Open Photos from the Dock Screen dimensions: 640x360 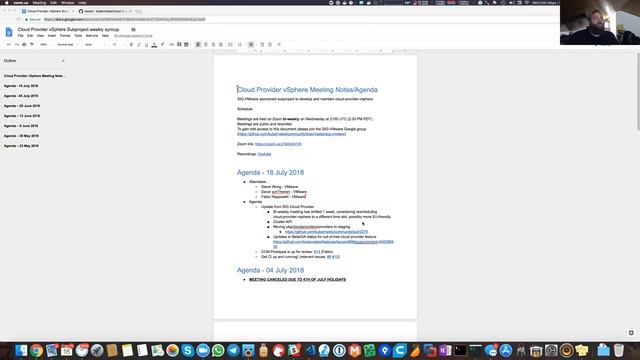[x=172, y=350]
